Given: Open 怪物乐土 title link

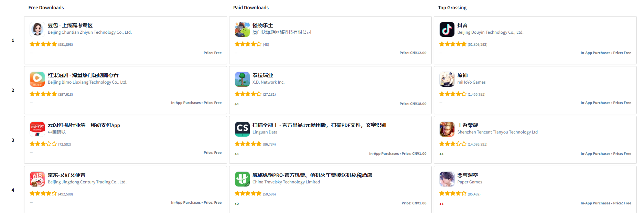Looking at the screenshot, I should pos(263,25).
